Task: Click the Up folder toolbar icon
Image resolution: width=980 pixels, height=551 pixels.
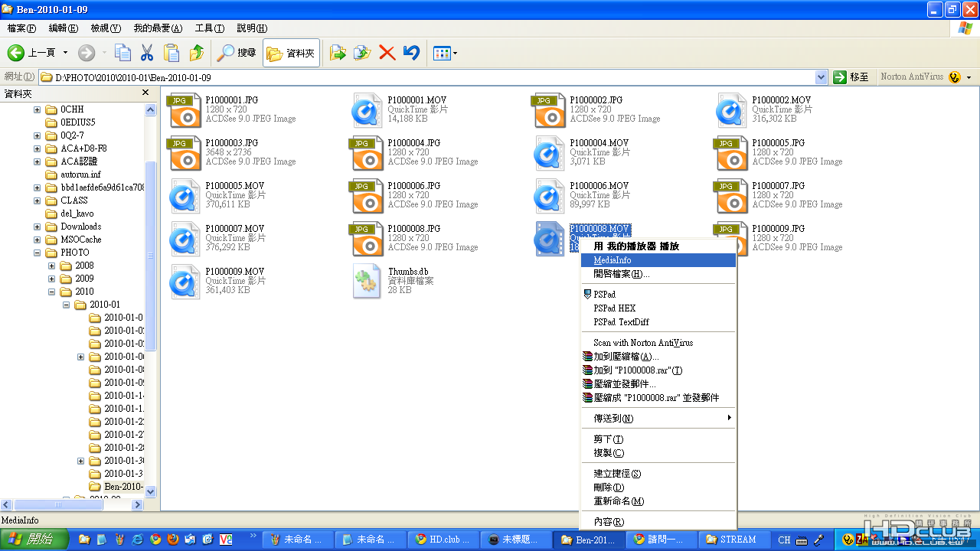Action: (197, 53)
